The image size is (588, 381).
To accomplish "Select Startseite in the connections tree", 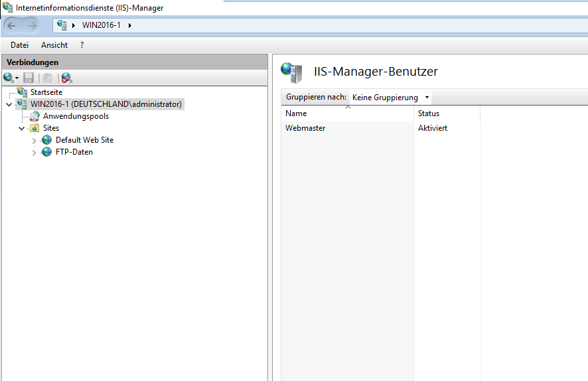I will click(46, 92).
